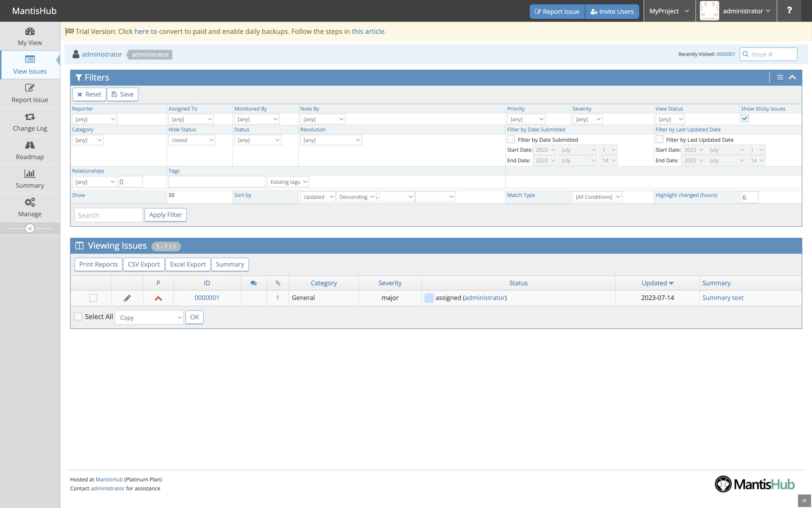
Task: Open the Manage gears sidebar icon
Action: [x=30, y=202]
